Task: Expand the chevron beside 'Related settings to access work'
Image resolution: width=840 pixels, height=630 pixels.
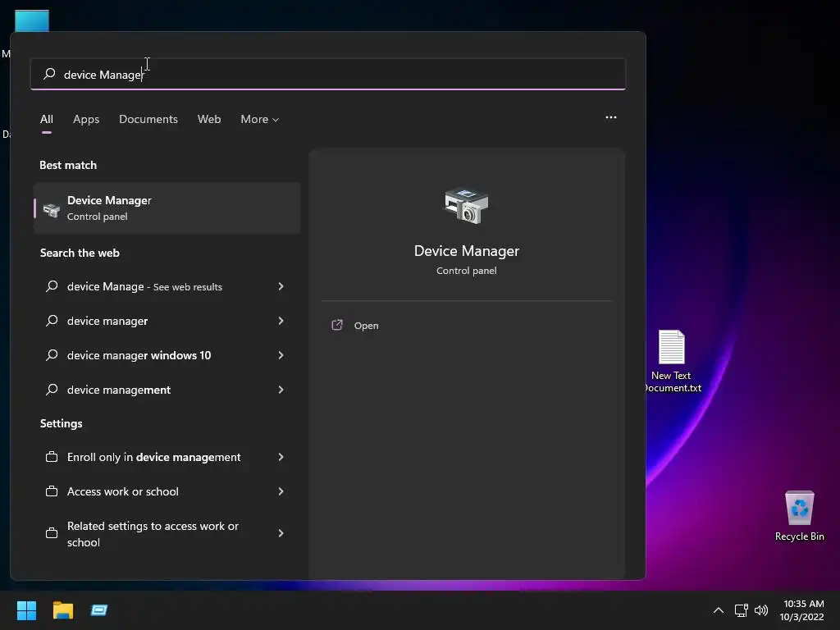Action: [x=281, y=533]
